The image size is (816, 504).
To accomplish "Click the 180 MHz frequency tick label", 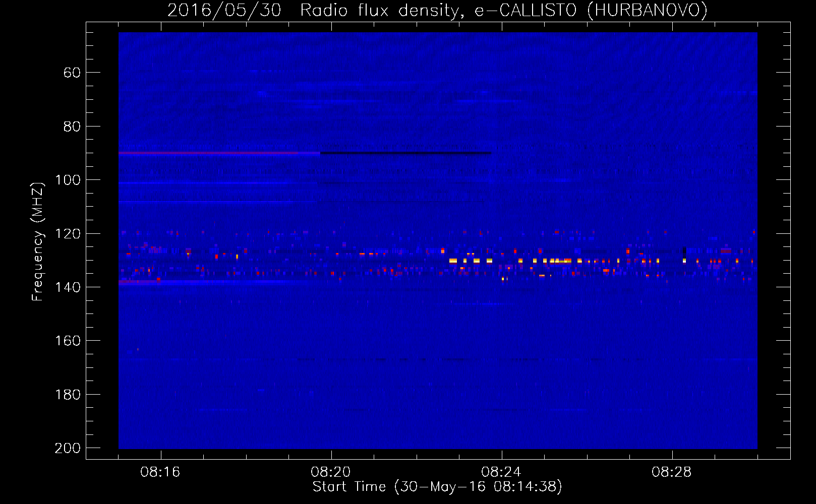I will click(68, 395).
